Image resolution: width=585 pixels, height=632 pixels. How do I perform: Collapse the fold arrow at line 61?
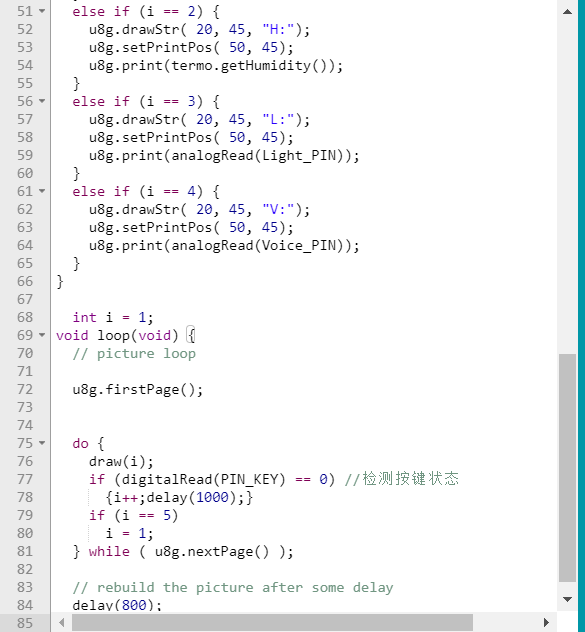pos(42,191)
